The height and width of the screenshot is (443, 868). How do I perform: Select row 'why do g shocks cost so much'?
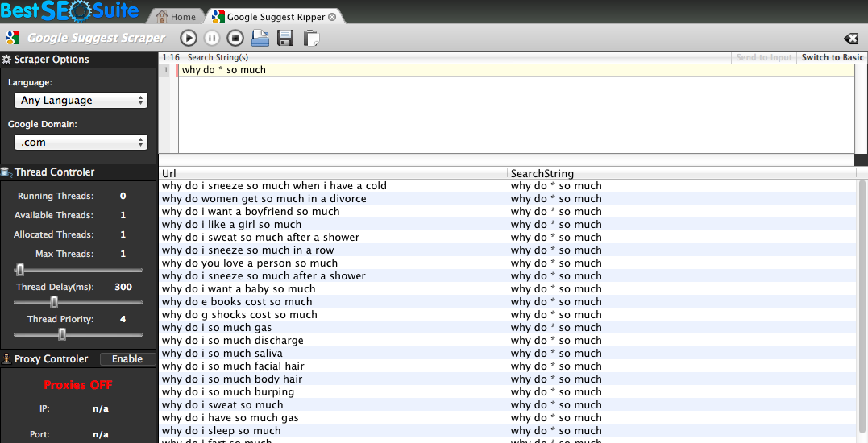point(507,315)
